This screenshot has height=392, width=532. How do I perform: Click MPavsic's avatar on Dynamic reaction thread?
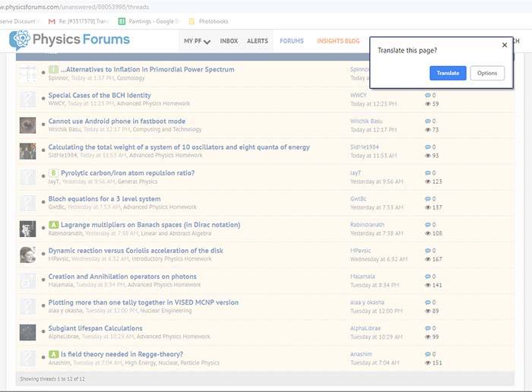tap(27, 254)
